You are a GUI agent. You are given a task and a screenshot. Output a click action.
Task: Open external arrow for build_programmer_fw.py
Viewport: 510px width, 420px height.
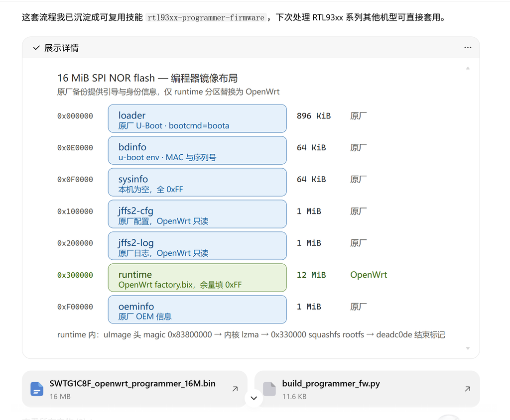(x=468, y=389)
